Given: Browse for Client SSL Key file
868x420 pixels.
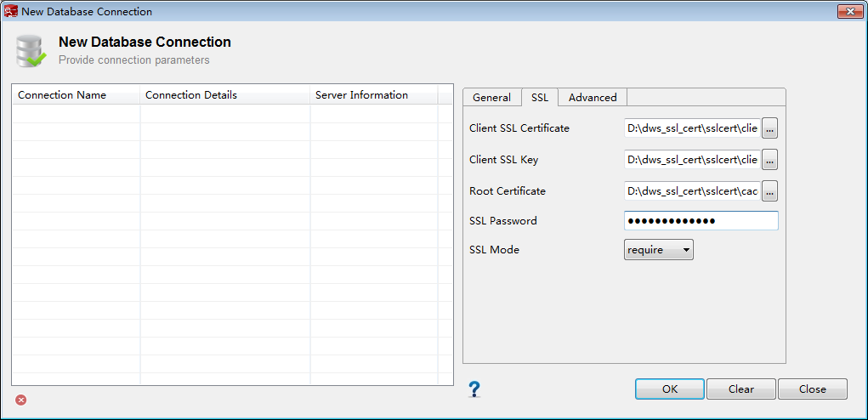Looking at the screenshot, I should [769, 159].
